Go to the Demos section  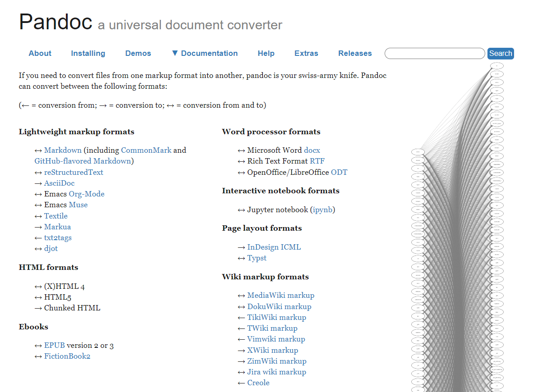pyautogui.click(x=138, y=53)
